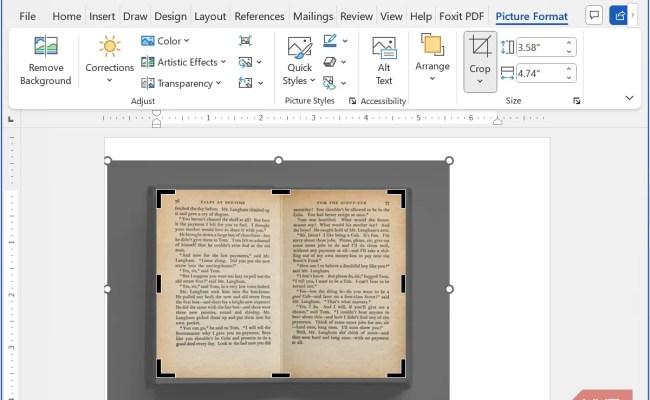
Task: Collapse the ribbon with the chevron
Action: (x=629, y=98)
